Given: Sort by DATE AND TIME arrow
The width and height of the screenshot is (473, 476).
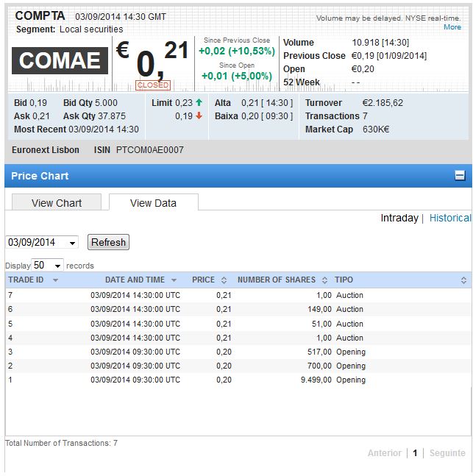Looking at the screenshot, I should [x=174, y=280].
